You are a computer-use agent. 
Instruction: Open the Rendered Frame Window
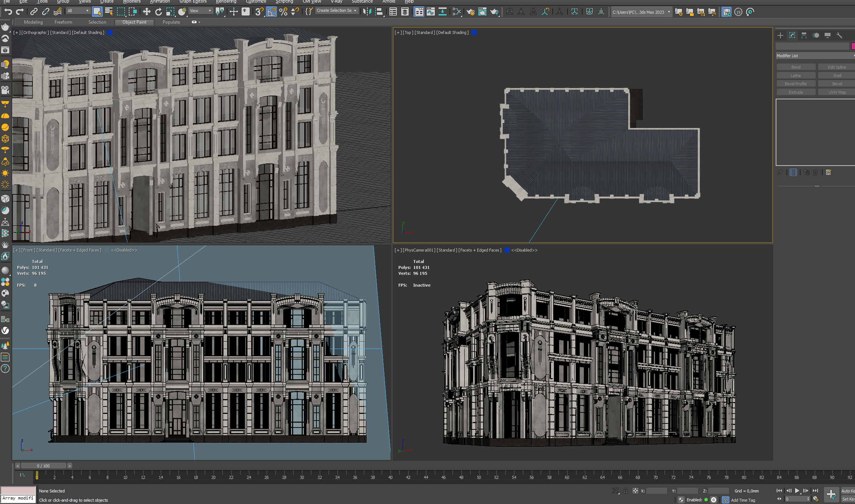tap(482, 12)
